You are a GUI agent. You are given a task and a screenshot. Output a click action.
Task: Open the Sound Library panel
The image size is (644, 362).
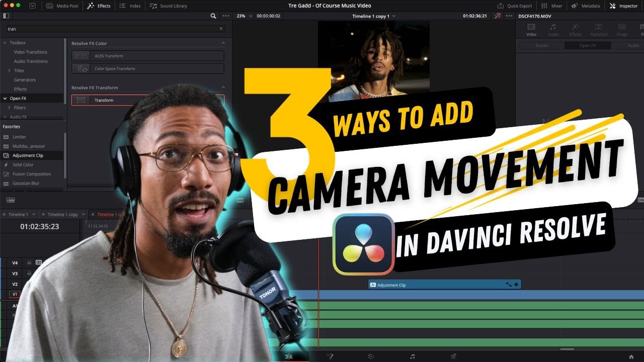(168, 6)
